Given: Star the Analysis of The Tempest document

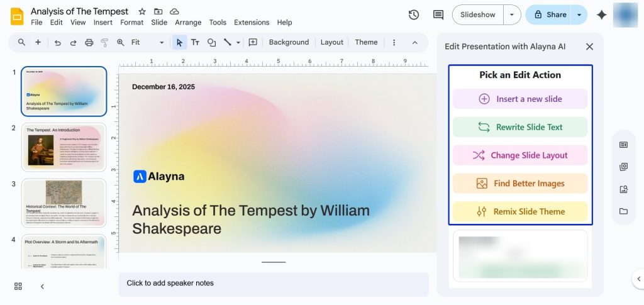Looking at the screenshot, I should point(142,11).
